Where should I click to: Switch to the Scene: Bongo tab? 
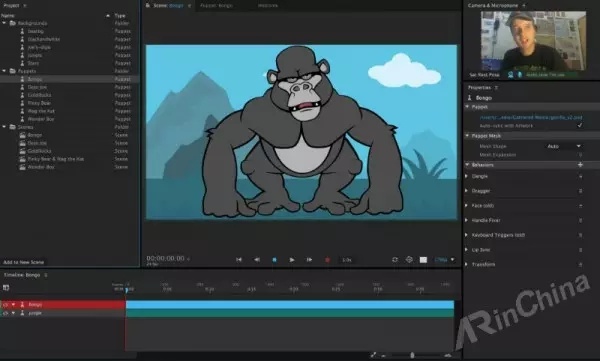(x=168, y=5)
